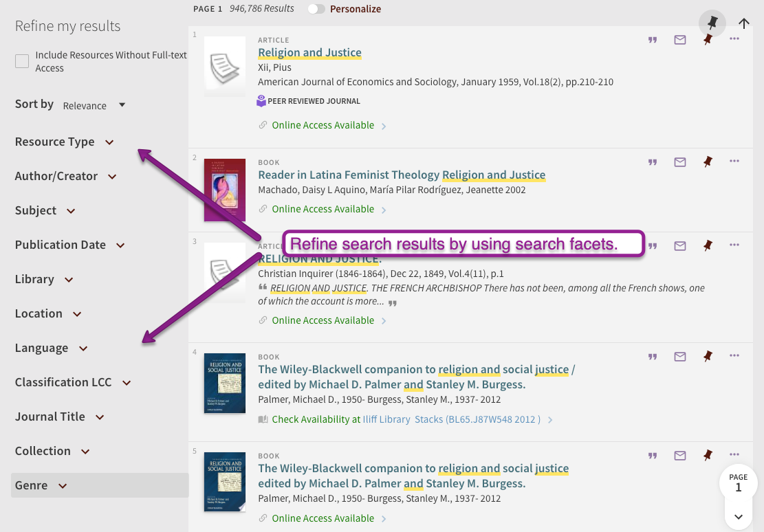Image resolution: width=764 pixels, height=532 pixels.
Task: Expand the Genre facet
Action: point(41,485)
